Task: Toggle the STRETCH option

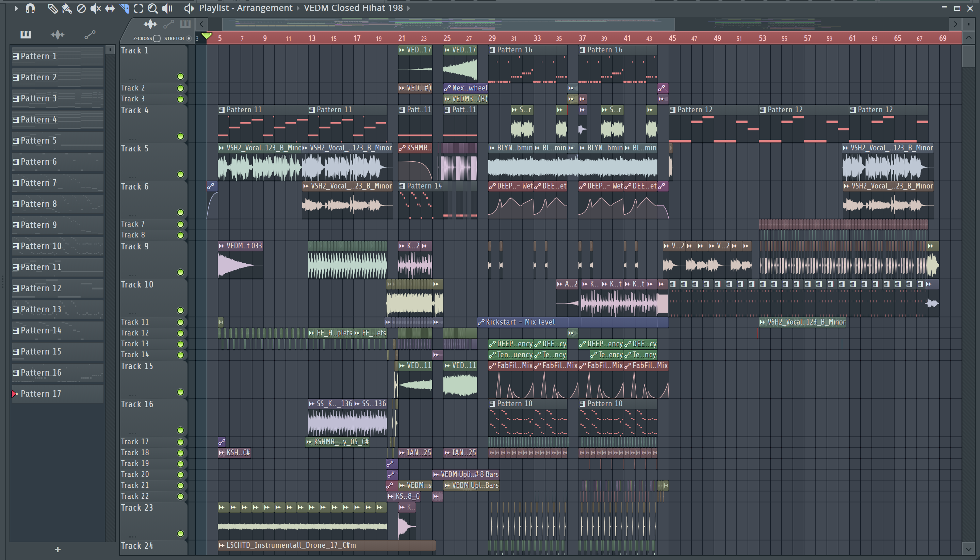Action: [x=189, y=38]
